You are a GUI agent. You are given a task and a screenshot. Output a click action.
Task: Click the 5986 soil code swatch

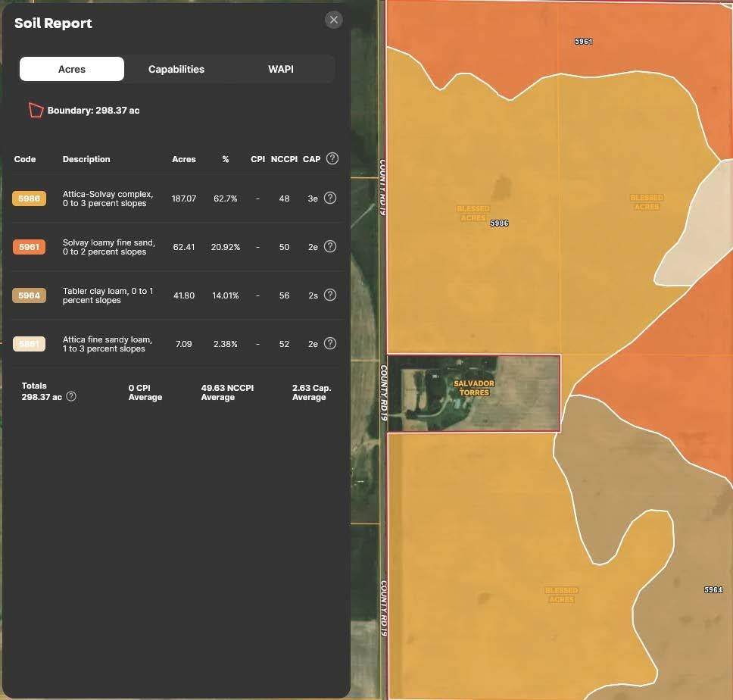point(29,198)
